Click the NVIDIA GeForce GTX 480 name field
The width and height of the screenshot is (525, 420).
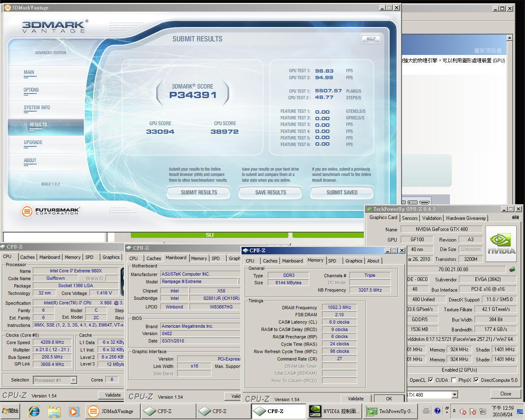[442, 229]
